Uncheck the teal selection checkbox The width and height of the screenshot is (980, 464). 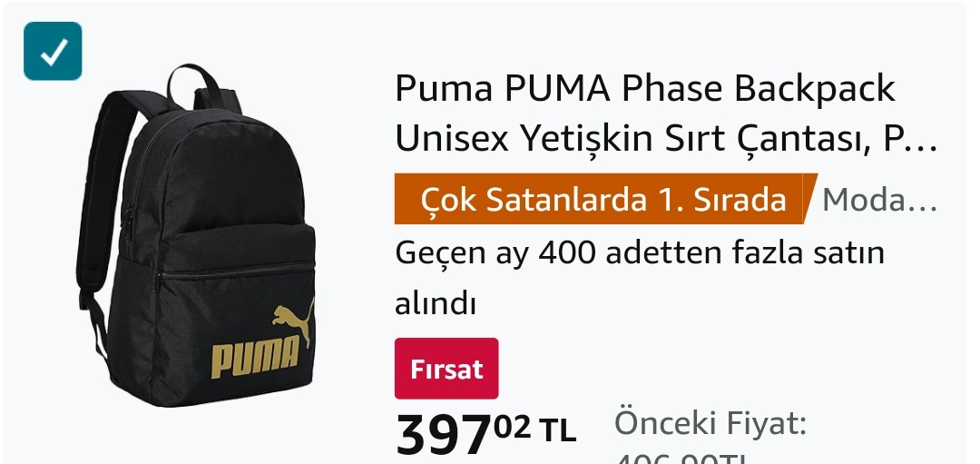(x=53, y=51)
